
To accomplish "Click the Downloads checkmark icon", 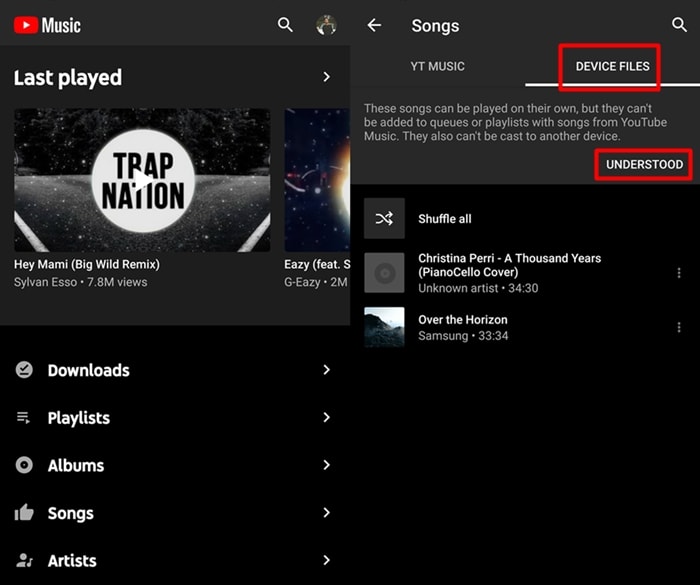I will [24, 370].
